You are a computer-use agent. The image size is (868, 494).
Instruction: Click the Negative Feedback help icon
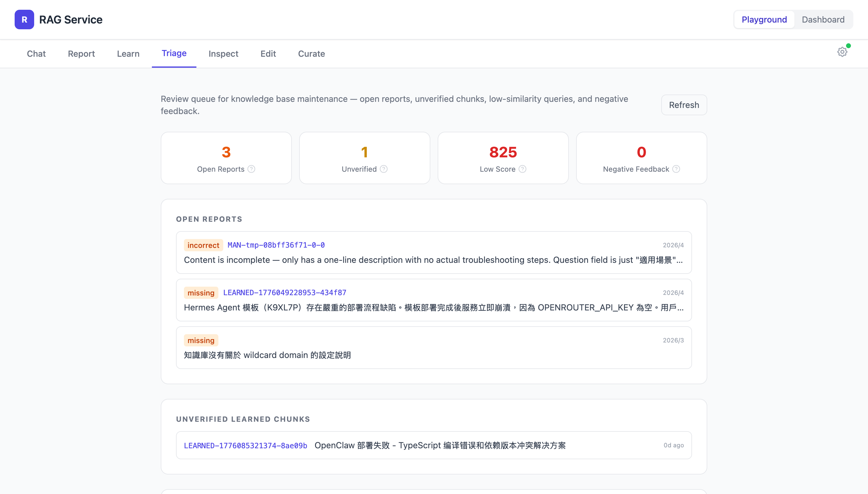coord(676,169)
